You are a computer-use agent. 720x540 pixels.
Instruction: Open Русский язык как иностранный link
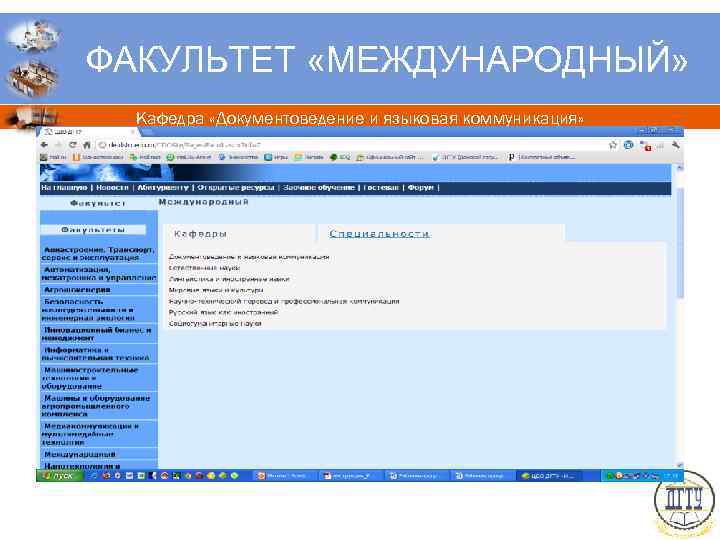224,312
